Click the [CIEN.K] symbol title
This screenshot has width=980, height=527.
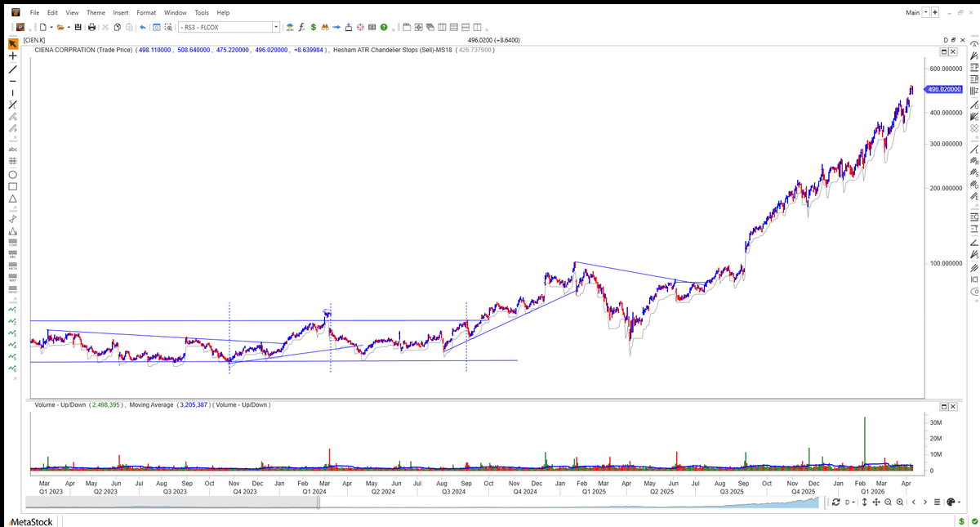point(34,40)
